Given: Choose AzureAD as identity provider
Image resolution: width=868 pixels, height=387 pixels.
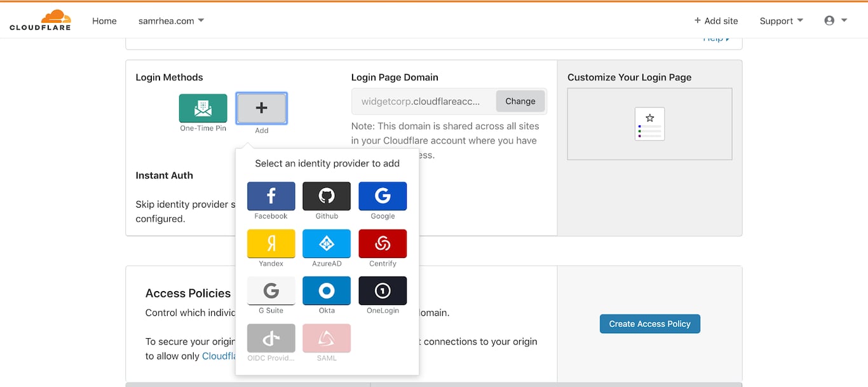Looking at the screenshot, I should coord(327,243).
